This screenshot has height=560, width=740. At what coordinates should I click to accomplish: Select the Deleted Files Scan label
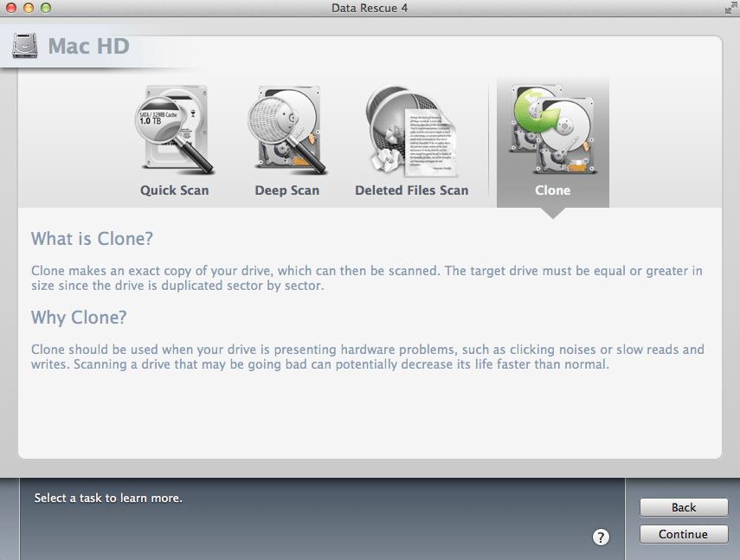[x=411, y=190]
